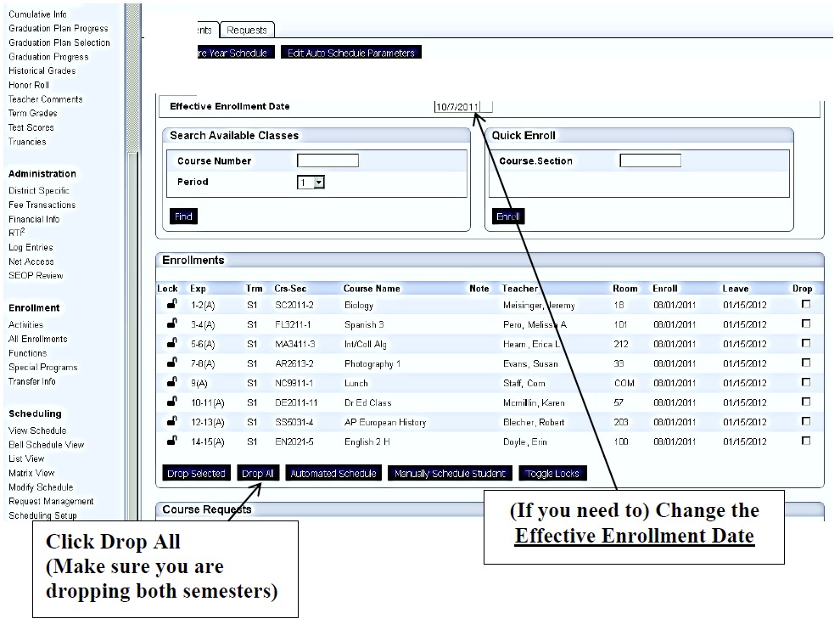
Task: Switch to the Requests tab
Action: pos(247,31)
